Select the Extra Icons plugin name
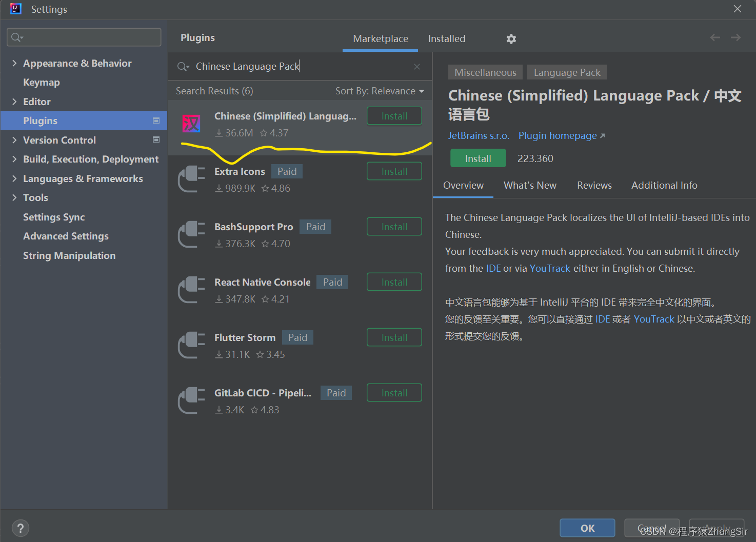 click(240, 171)
